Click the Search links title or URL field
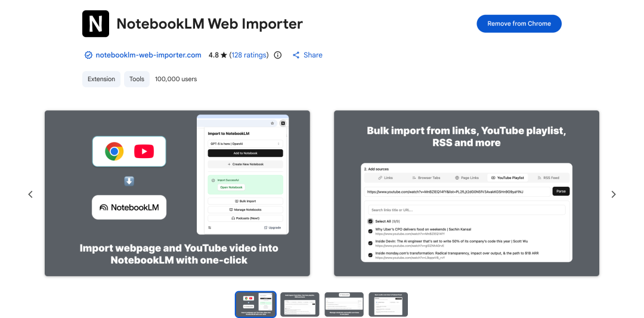 (x=466, y=210)
